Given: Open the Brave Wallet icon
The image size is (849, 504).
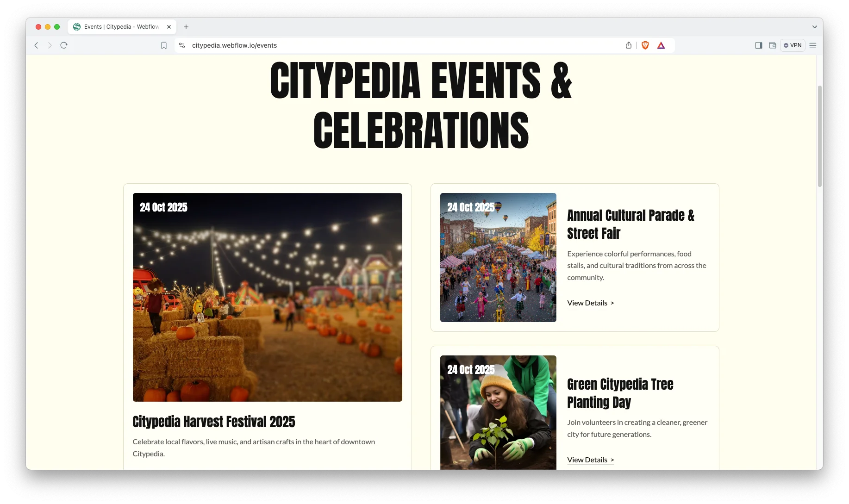Looking at the screenshot, I should click(x=772, y=45).
